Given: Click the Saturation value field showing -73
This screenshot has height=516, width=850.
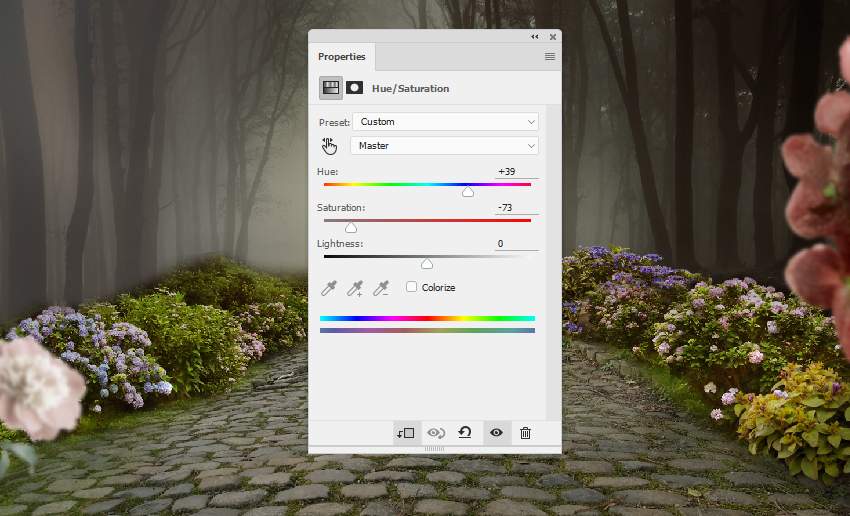Looking at the screenshot, I should click(517, 208).
